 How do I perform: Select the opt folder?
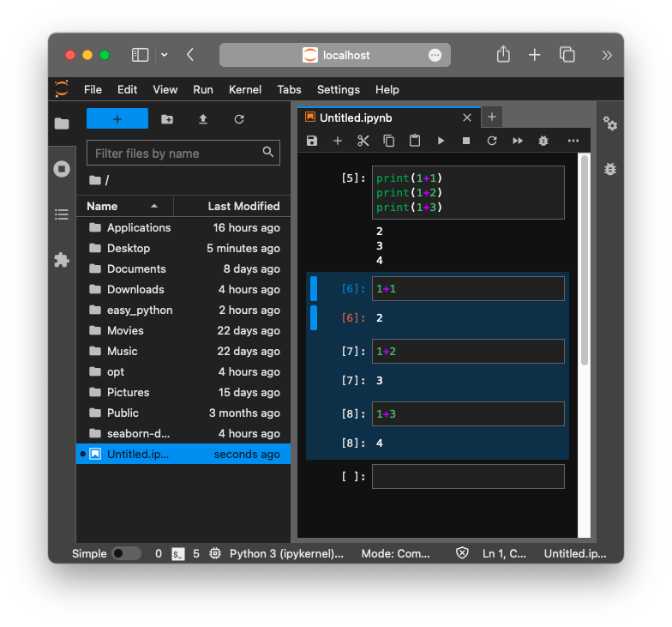click(183, 372)
